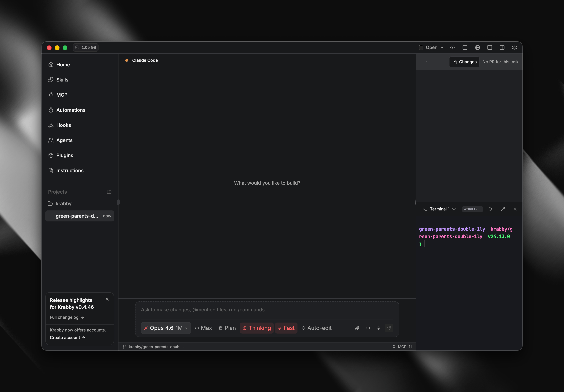Open the code view icon in title bar
Viewport: 564px width, 392px height.
[x=452, y=47]
